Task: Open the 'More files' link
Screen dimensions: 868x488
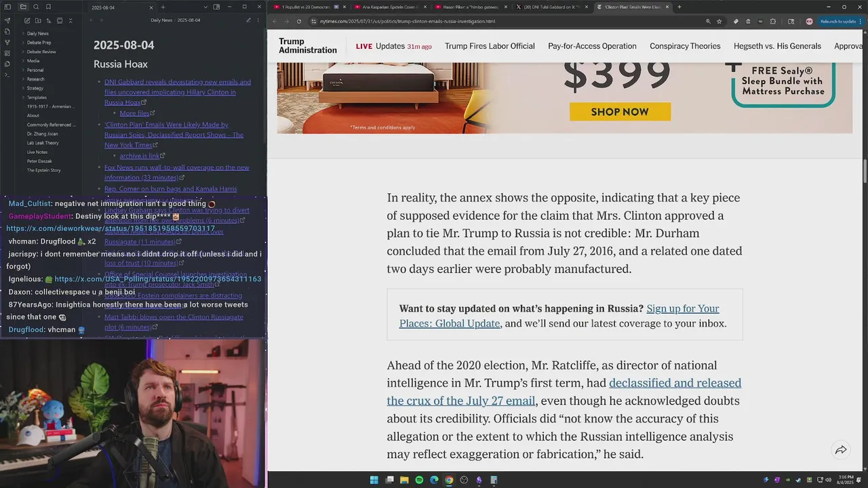Action: (x=134, y=113)
